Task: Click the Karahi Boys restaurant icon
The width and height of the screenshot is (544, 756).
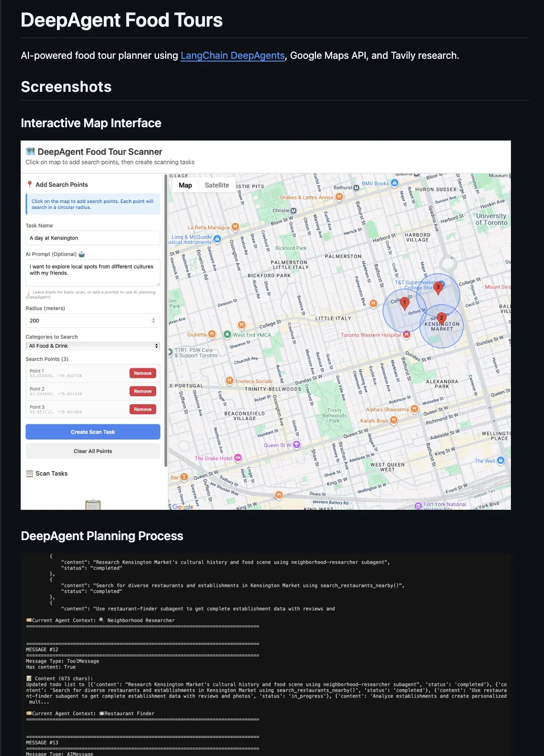Action: pyautogui.click(x=393, y=420)
